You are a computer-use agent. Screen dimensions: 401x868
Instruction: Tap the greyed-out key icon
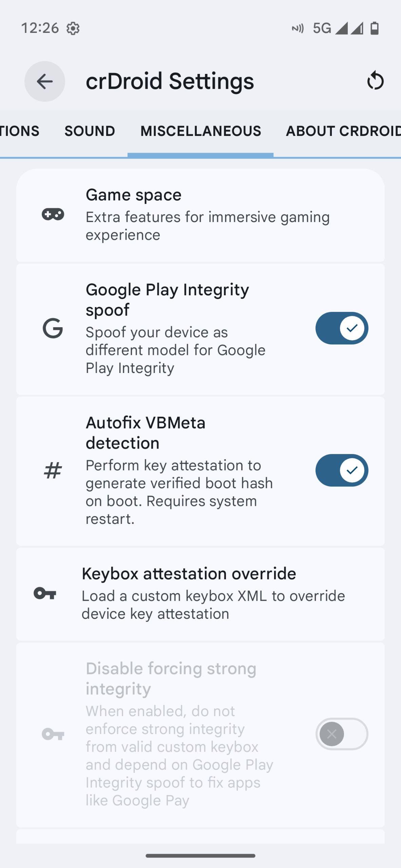click(x=53, y=734)
